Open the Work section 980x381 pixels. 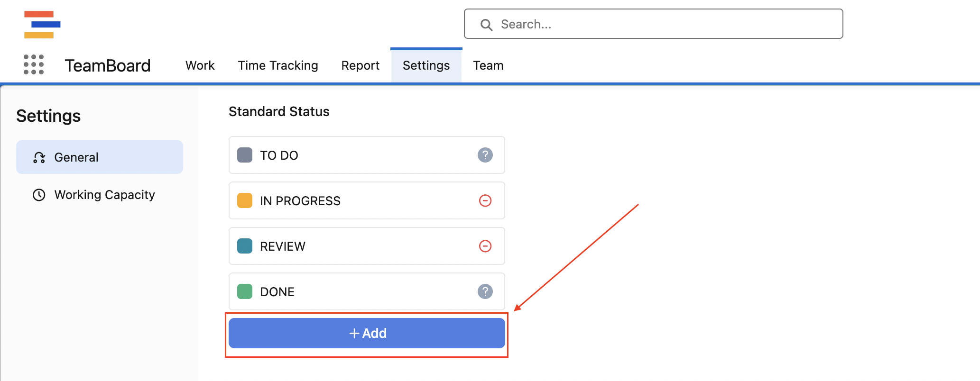200,65
